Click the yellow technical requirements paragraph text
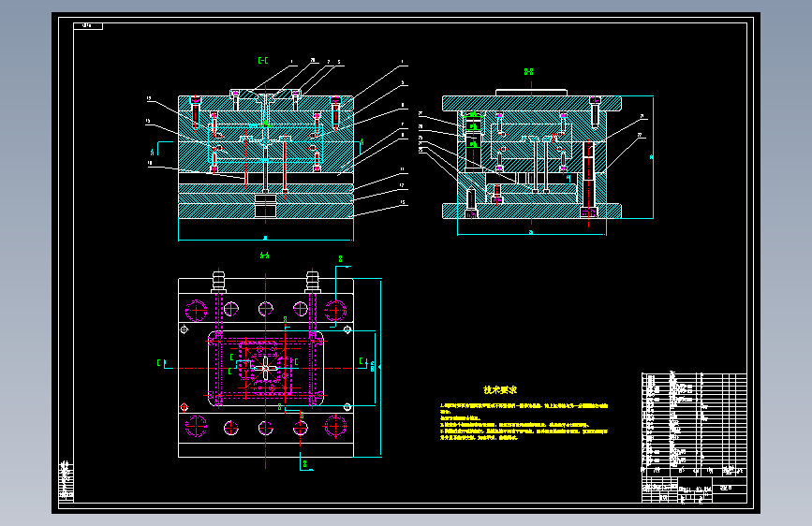Viewport: 812px width, 526px height. [x=524, y=421]
